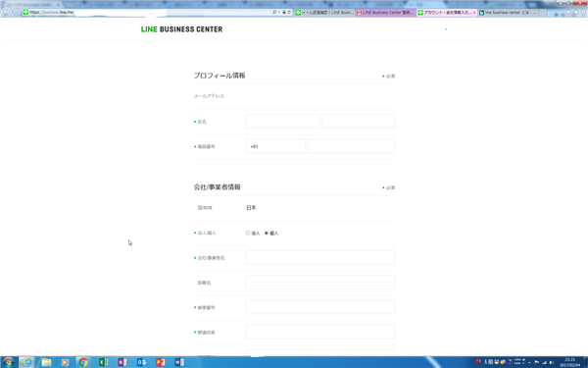Click the Action Center flag tray icon

coord(537,362)
